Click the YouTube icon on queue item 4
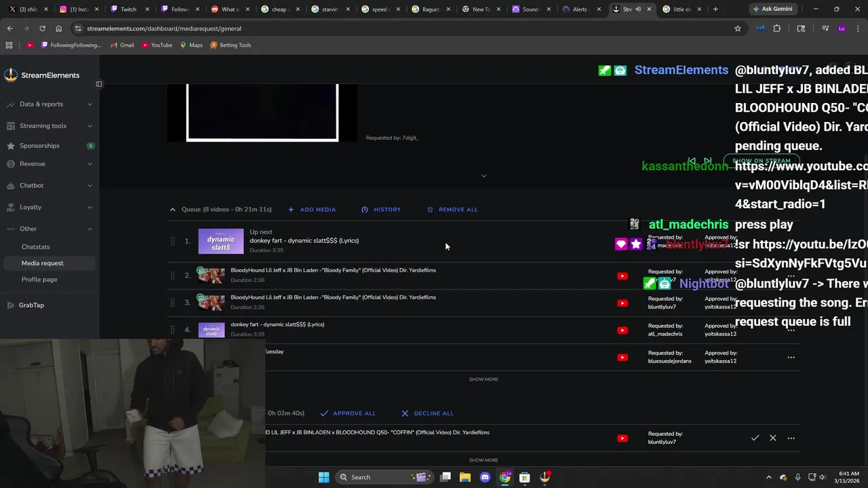This screenshot has width=868, height=488. point(623,330)
